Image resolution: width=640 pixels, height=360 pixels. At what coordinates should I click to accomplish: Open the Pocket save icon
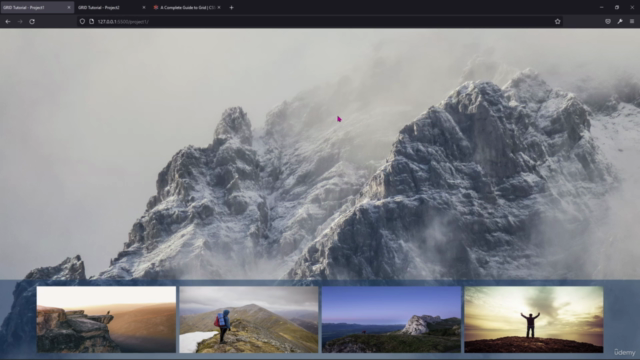(608, 22)
